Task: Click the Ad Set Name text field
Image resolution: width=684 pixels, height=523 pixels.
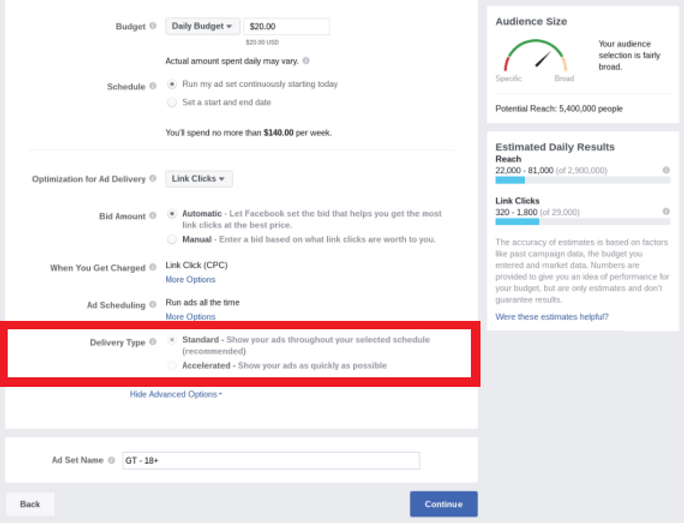Action: coord(271,461)
